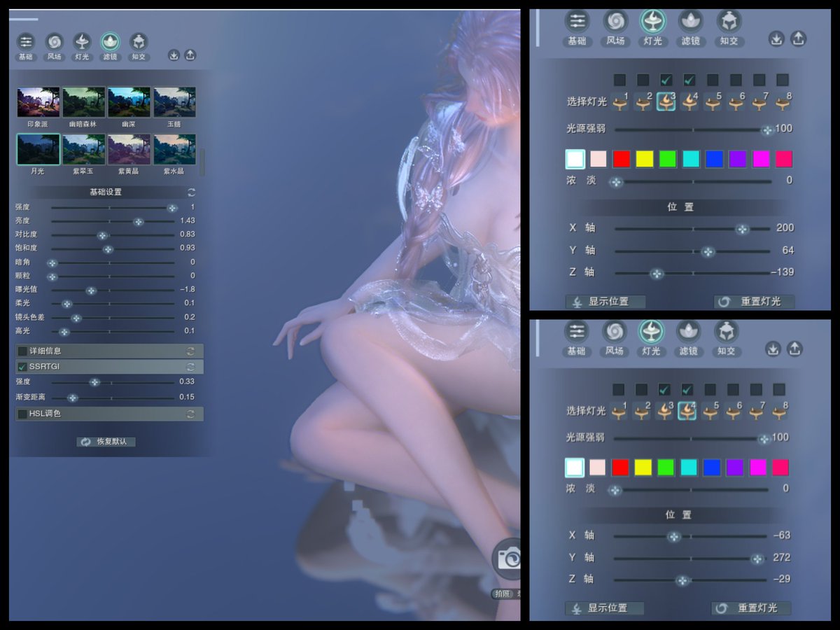The image size is (840, 630).
Task: Pick the red color swatch in upper-right panel
Action: tap(622, 159)
